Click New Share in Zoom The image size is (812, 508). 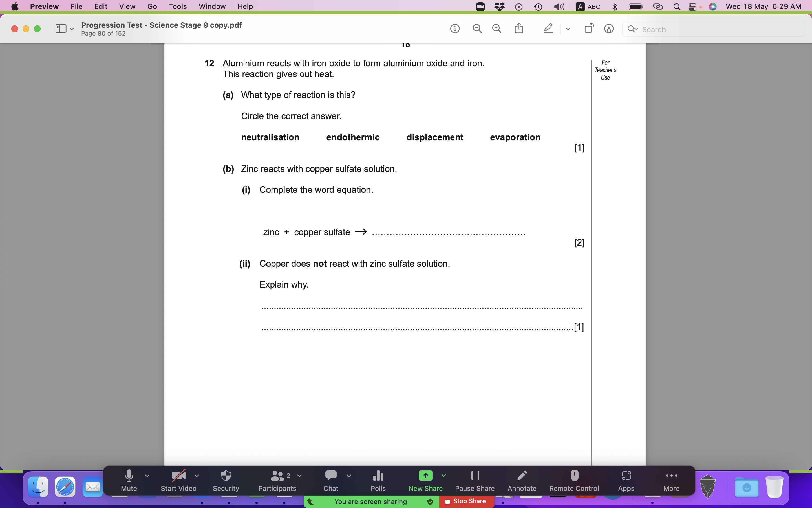click(425, 481)
